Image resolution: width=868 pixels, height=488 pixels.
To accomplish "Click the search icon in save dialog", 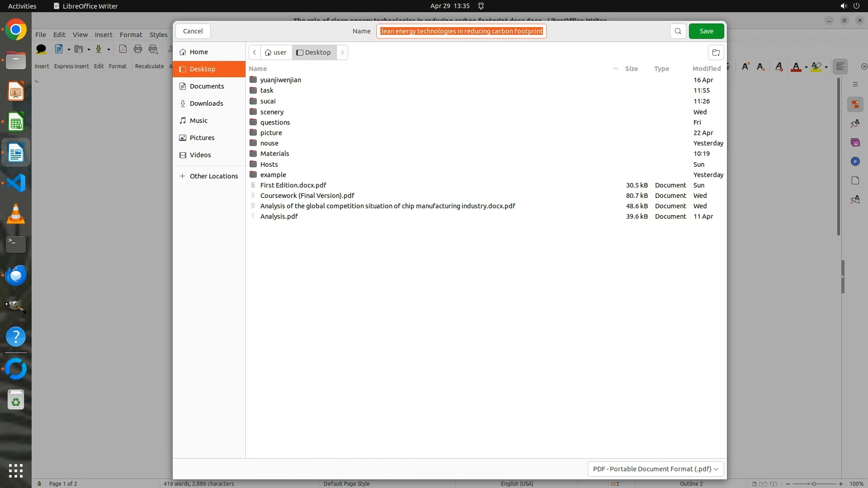I will pyautogui.click(x=678, y=31).
